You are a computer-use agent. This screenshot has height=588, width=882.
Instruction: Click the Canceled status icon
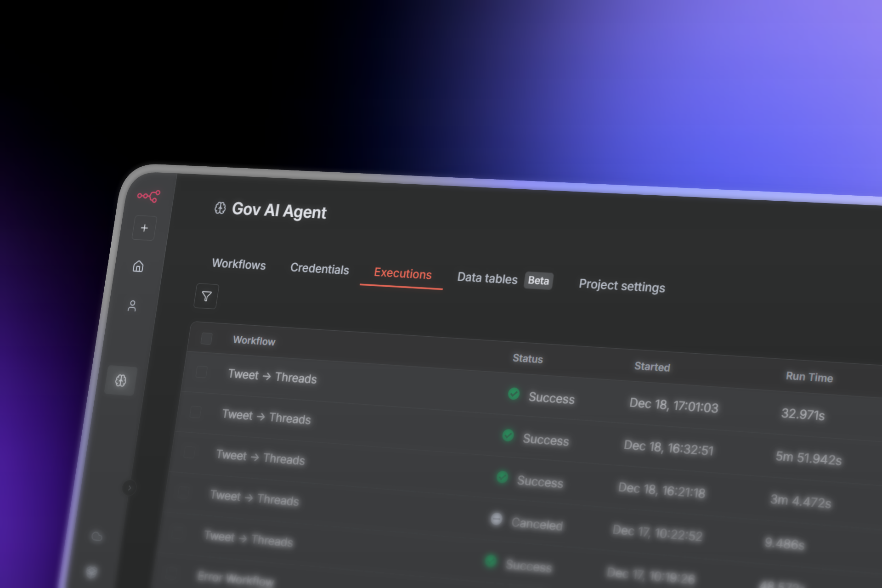pyautogui.click(x=496, y=519)
